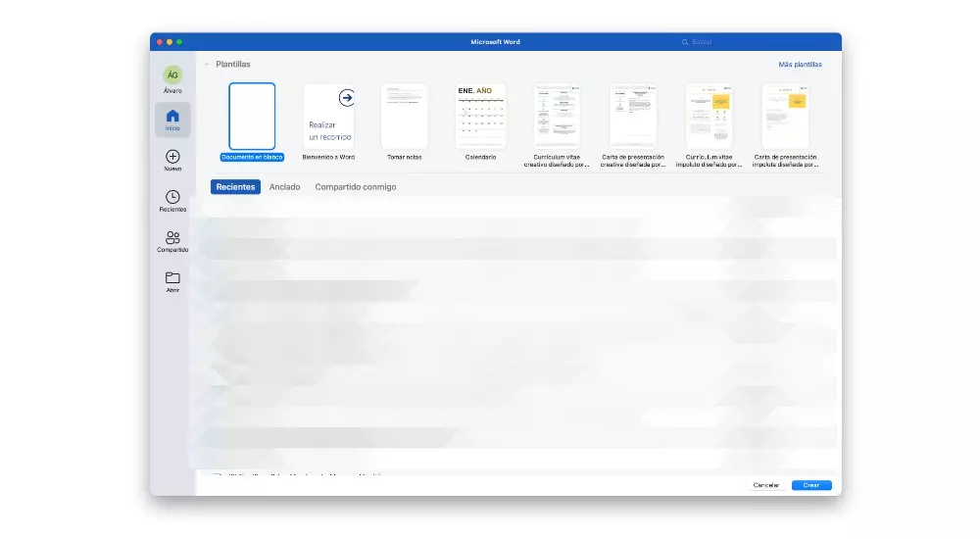Click the Abrir folder icon
This screenshot has height=539, width=980.
pyautogui.click(x=172, y=277)
